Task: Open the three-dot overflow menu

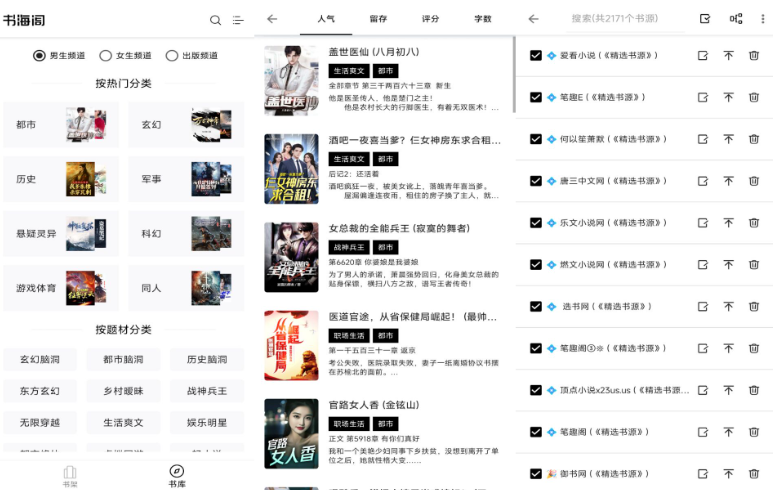Action: [x=763, y=19]
